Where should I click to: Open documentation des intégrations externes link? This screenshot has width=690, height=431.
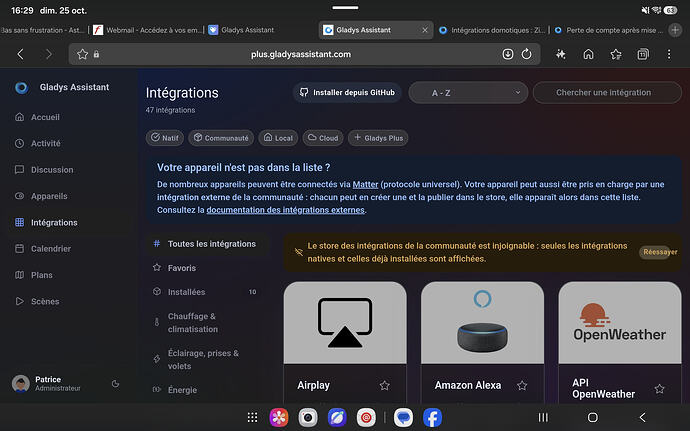point(286,210)
